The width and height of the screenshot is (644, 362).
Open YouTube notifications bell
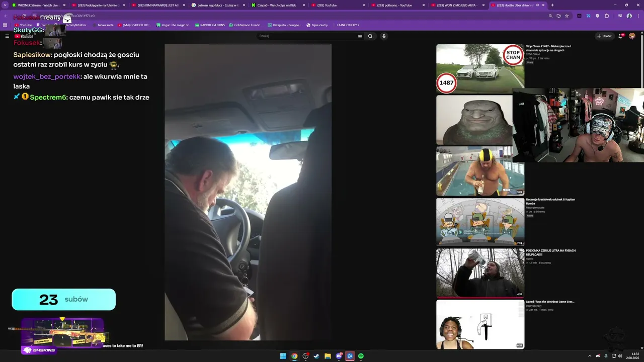(621, 36)
